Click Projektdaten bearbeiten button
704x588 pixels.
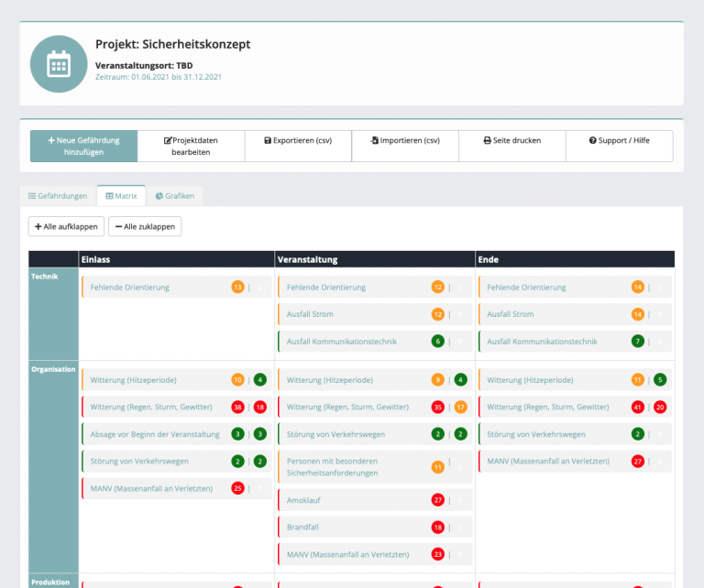pos(191,147)
